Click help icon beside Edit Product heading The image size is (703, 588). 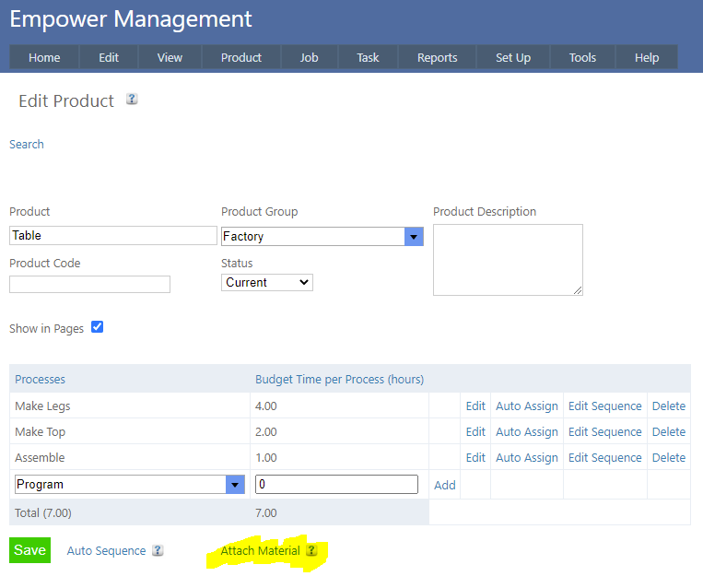(x=132, y=100)
